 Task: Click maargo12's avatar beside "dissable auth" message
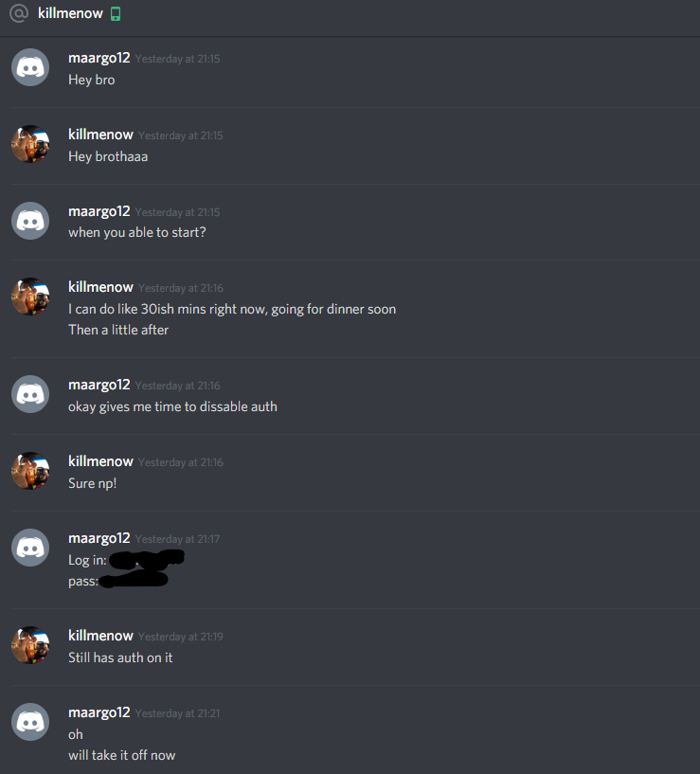(30, 394)
